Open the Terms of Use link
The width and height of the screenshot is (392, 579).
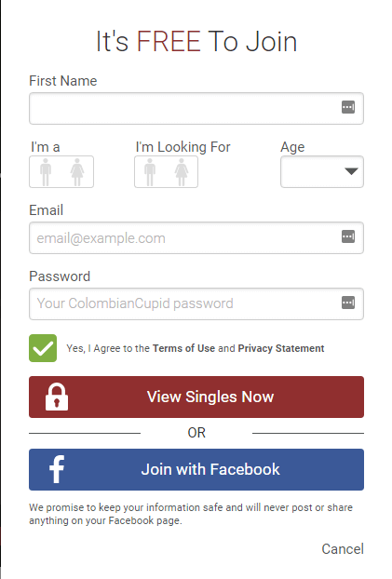[x=183, y=348]
